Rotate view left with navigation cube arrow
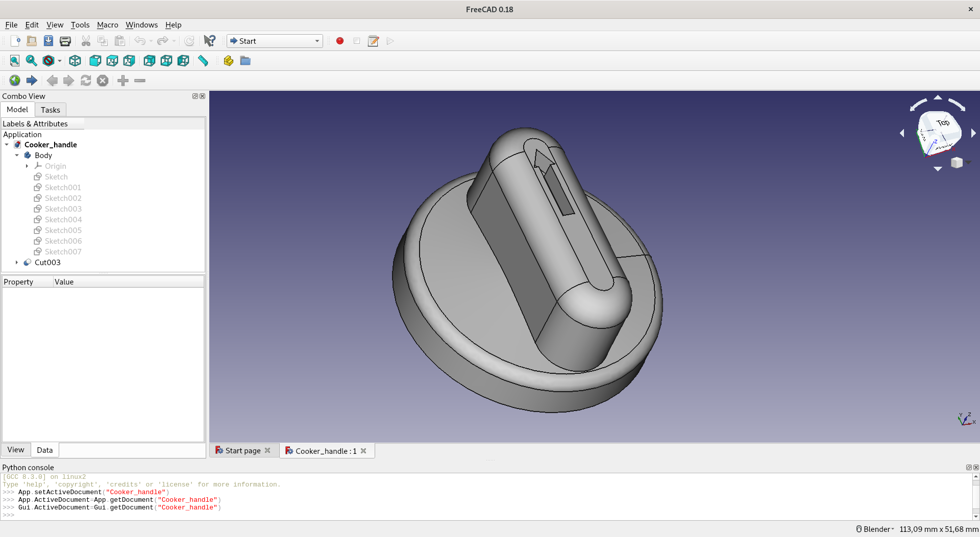This screenshot has width=980, height=537. point(902,133)
